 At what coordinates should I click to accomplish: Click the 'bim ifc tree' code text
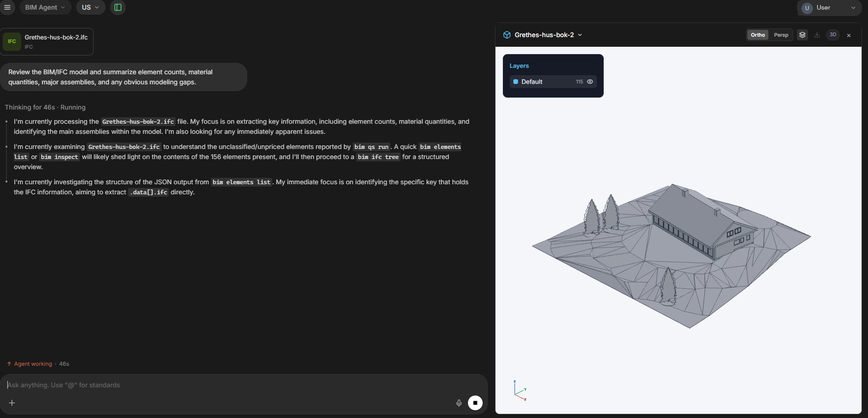coord(378,157)
